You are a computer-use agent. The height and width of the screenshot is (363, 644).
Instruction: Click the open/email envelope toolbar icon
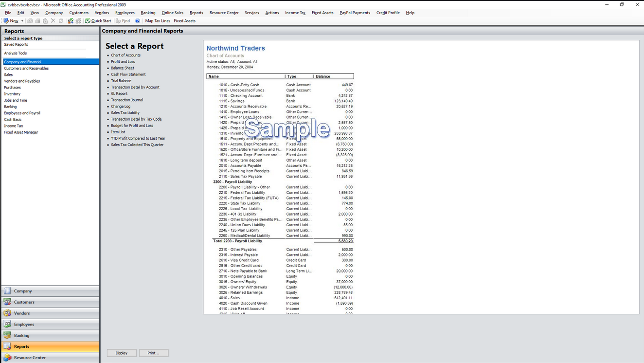[x=30, y=21]
